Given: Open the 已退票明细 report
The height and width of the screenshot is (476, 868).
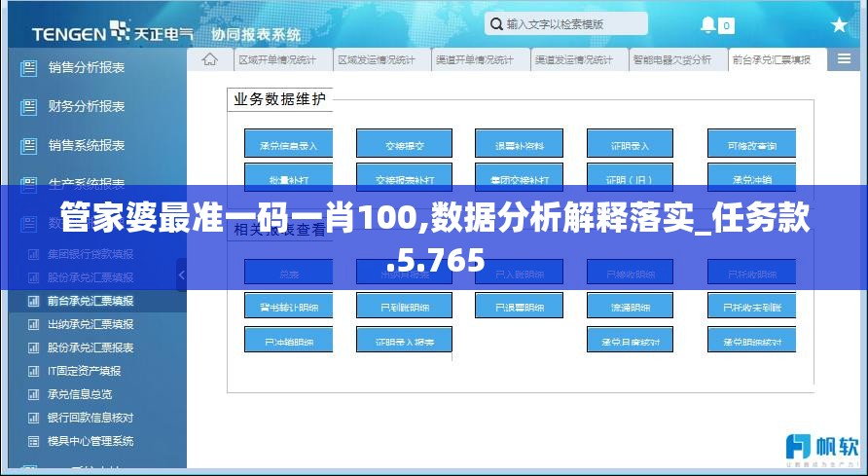Looking at the screenshot, I should (520, 305).
